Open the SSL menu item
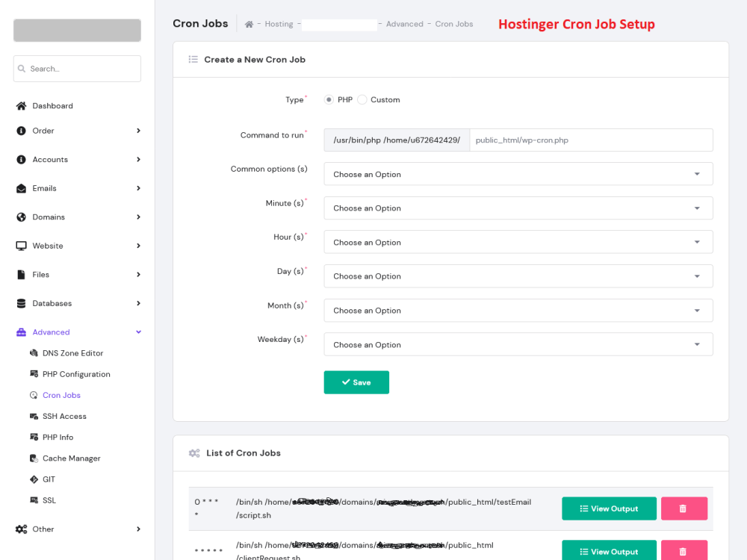747x560 pixels. click(49, 500)
